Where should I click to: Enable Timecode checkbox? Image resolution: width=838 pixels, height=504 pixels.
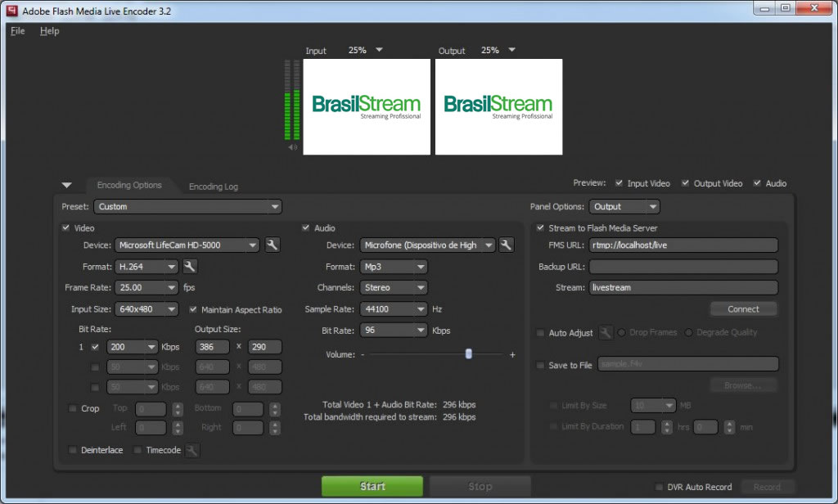137,450
